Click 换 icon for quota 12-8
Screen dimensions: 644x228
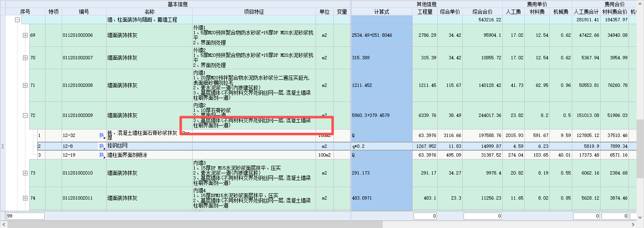(x=101, y=146)
